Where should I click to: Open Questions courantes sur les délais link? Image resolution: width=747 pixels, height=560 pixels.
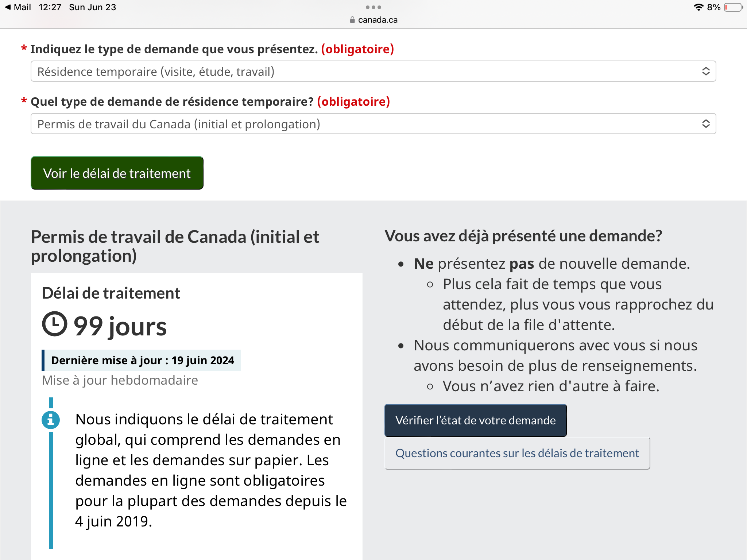[517, 453]
